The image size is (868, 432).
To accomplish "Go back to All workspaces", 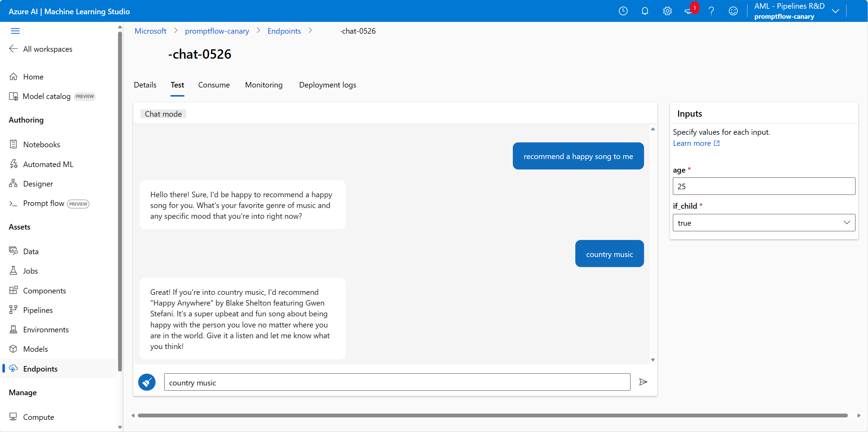I will point(48,49).
